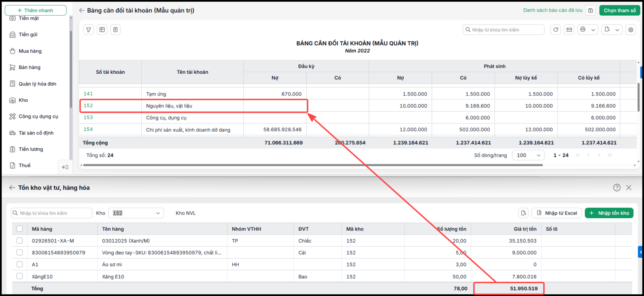Click the report notes document icon
Screen dimensions: 644x296
tap(116, 29)
